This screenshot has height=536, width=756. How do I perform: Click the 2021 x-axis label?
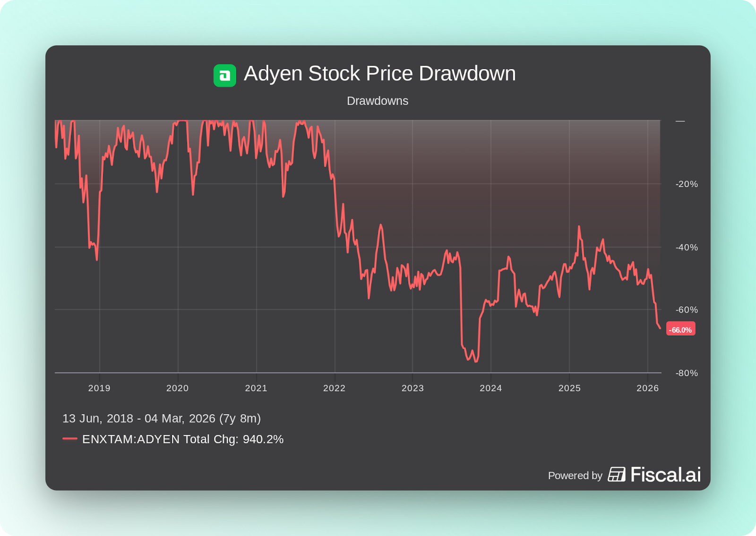click(x=256, y=388)
